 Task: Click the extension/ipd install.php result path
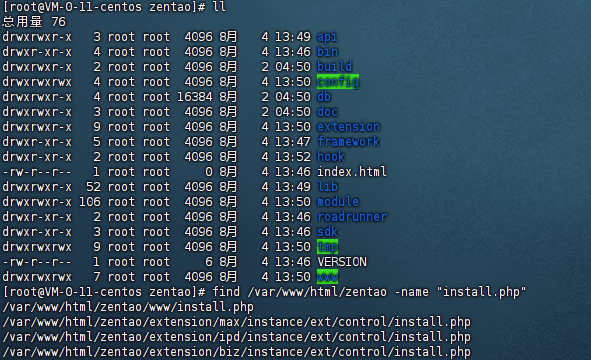(x=237, y=337)
